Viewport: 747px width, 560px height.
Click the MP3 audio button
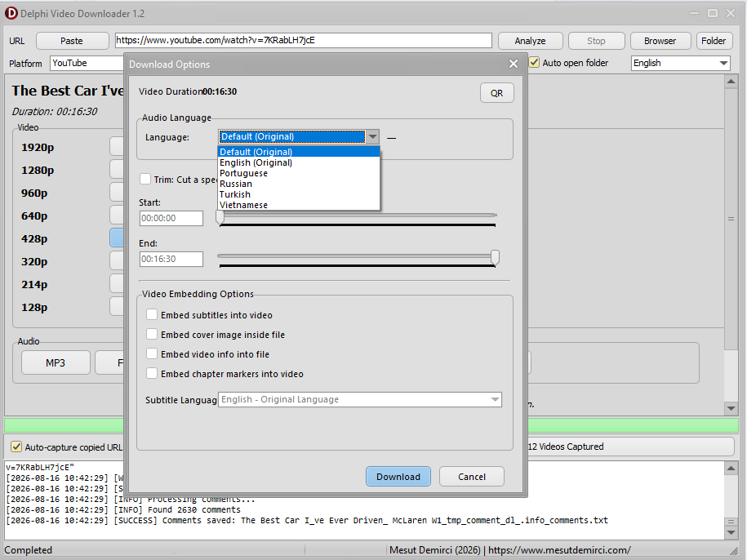[56, 362]
